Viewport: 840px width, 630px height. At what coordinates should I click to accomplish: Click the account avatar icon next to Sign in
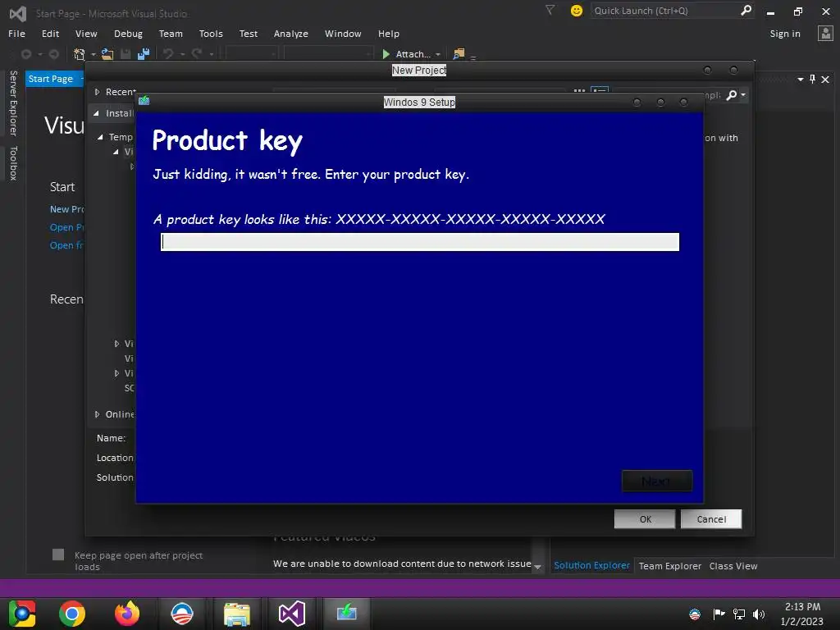point(825,34)
